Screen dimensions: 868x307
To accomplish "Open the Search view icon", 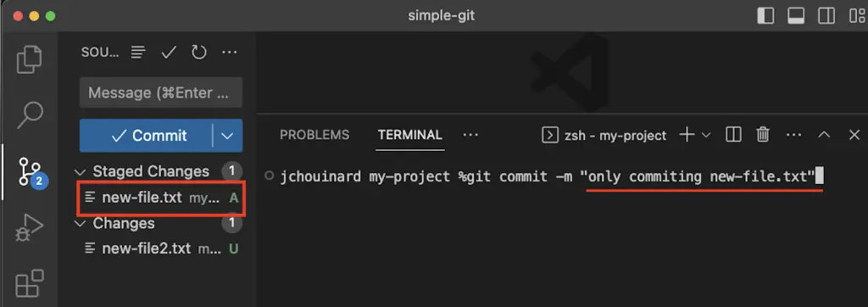I will 30,114.
